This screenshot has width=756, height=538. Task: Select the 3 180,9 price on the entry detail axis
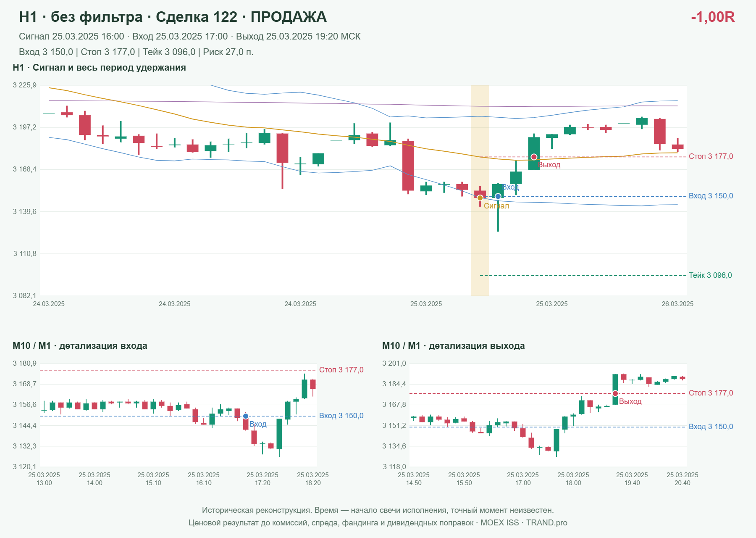25,363
